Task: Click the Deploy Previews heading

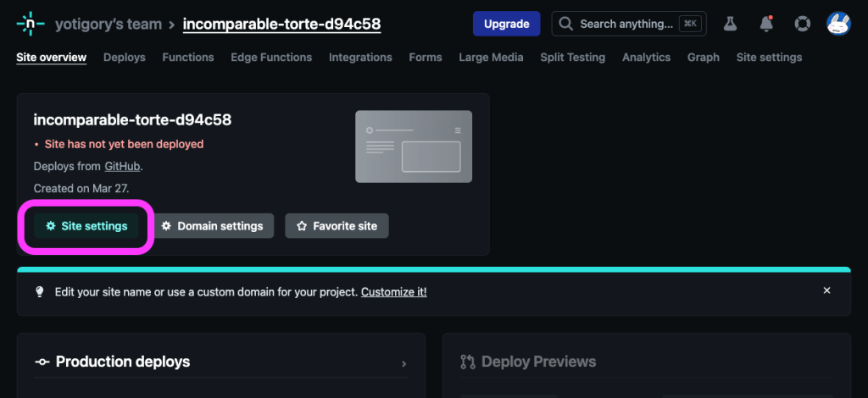Action: 538,362
